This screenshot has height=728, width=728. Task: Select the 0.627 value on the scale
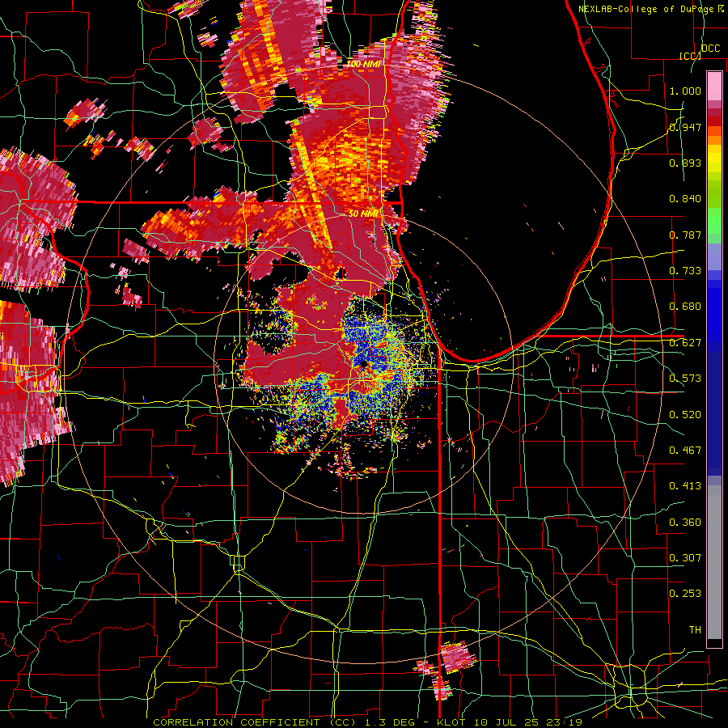pos(685,343)
